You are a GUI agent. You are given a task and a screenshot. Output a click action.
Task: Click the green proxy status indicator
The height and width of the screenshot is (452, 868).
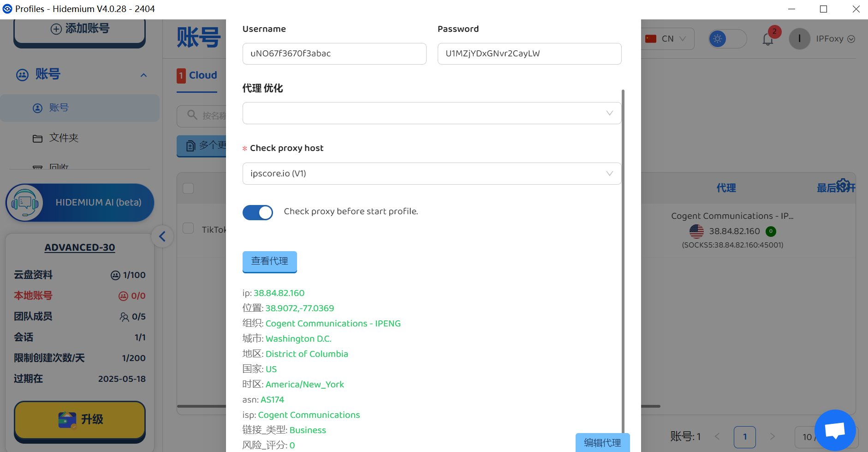771,231
